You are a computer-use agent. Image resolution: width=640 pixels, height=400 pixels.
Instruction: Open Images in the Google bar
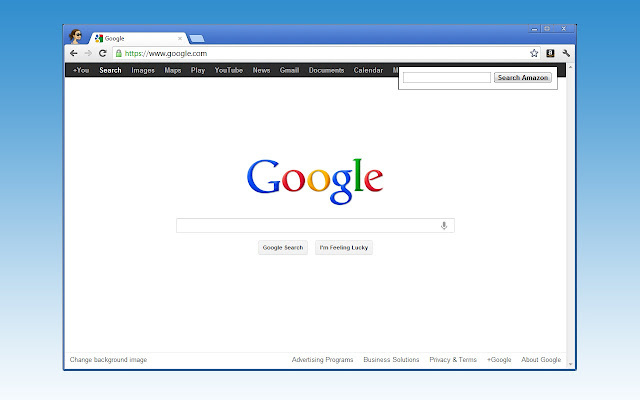tap(143, 70)
